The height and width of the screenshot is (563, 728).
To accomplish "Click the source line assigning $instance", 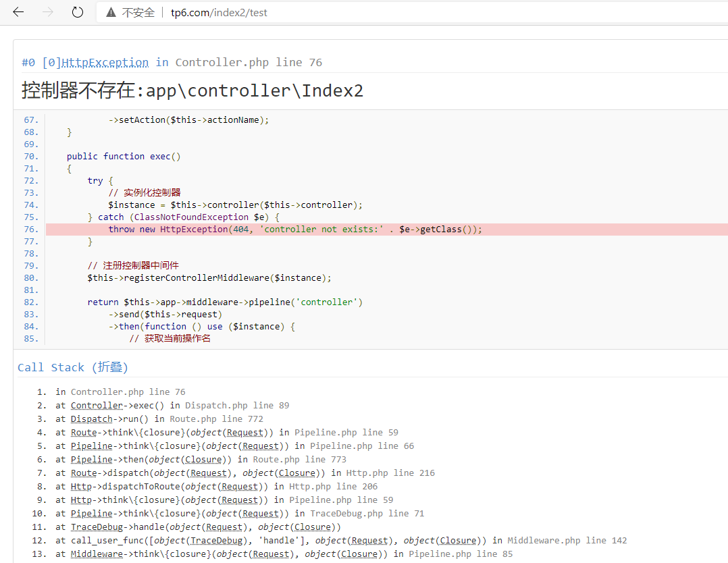I will point(235,205).
